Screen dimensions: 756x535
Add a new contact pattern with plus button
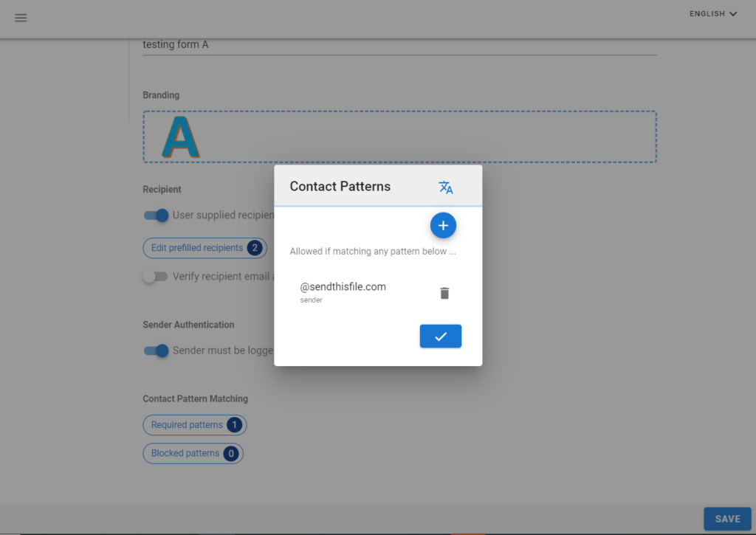point(443,226)
